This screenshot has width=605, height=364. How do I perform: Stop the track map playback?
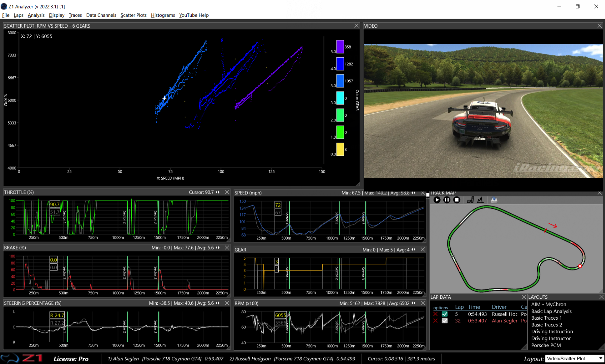[x=456, y=200]
